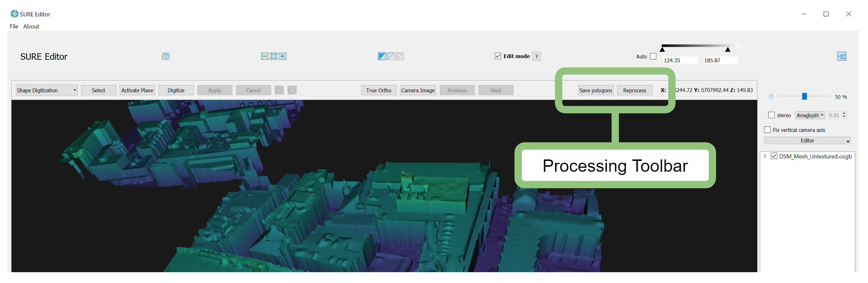Click the redo circular arrow icon
The image size is (868, 283).
(292, 90)
